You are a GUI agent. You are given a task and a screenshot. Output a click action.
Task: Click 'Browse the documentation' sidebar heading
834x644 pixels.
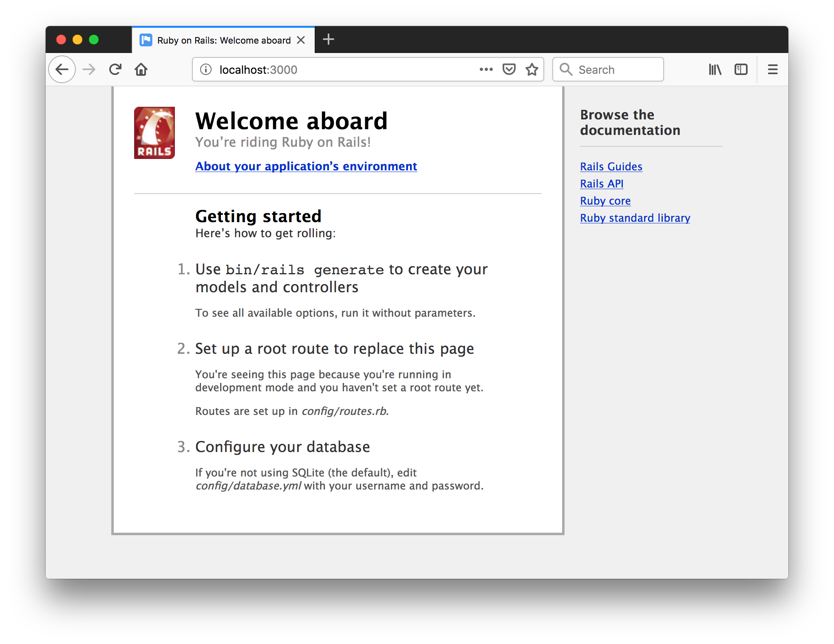coord(630,122)
